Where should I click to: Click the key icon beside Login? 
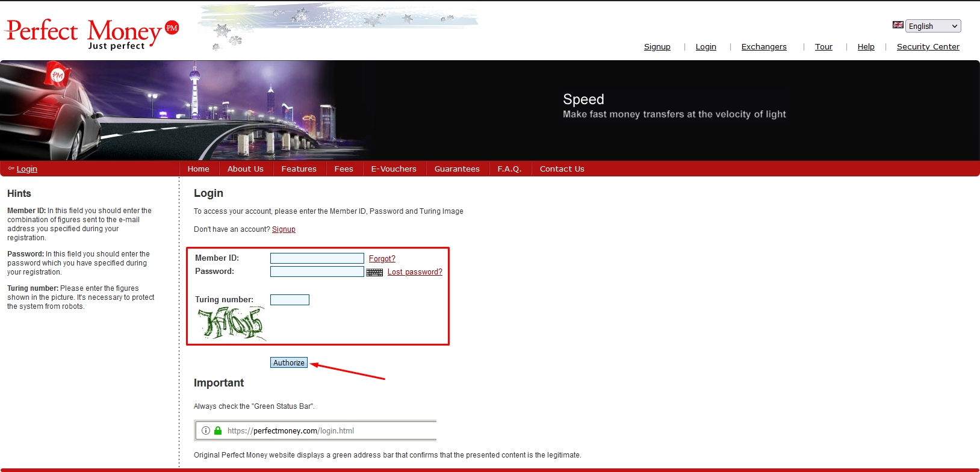tap(11, 169)
